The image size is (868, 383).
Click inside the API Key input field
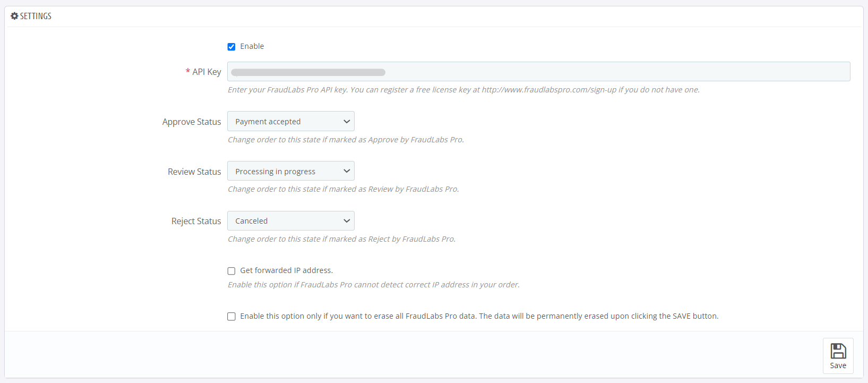(538, 71)
